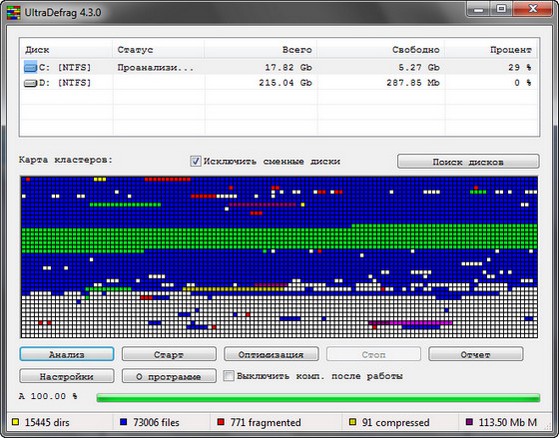Image resolution: width=559 pixels, height=438 pixels.
Task: Click the red fragmented legend icon
Action: point(221,422)
